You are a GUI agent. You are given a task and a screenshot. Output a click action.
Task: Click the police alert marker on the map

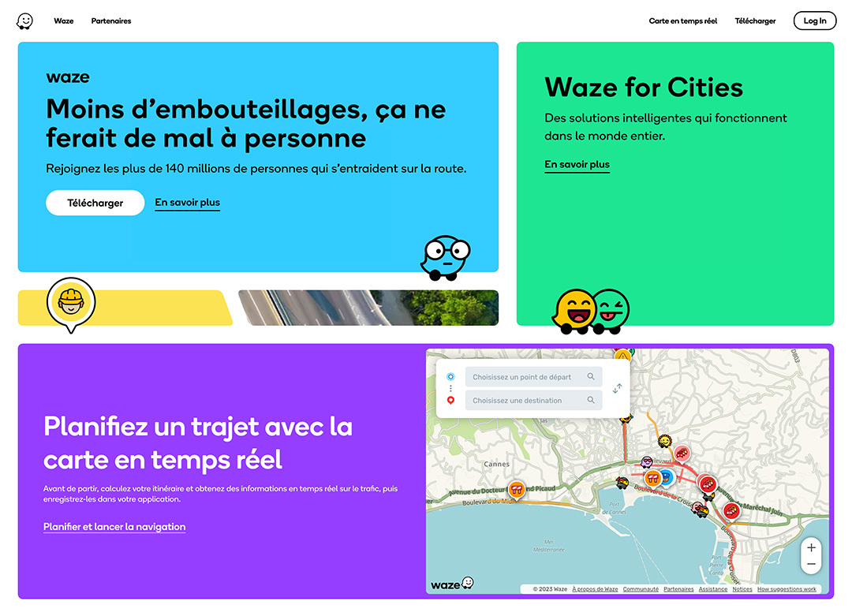(x=665, y=477)
